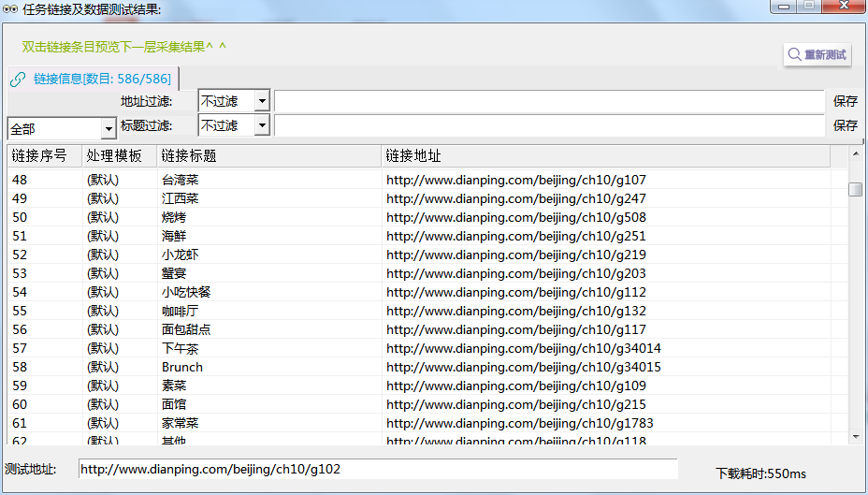The height and width of the screenshot is (495, 868).
Task: Focus the 地址过滤 text field
Action: pos(549,101)
